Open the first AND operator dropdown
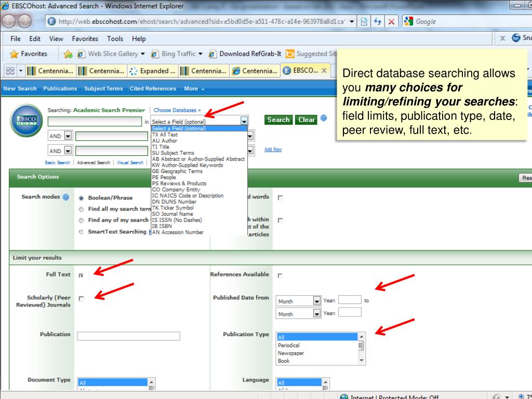Image resolution: width=532 pixels, height=399 pixels. [x=68, y=136]
